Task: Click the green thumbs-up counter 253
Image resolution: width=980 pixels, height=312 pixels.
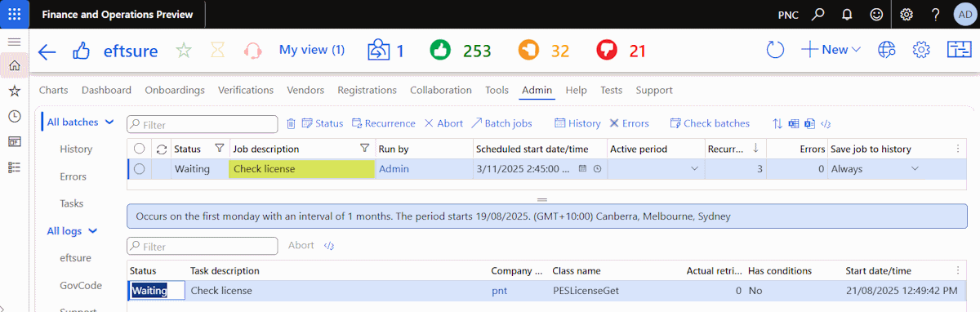Action: point(461,51)
